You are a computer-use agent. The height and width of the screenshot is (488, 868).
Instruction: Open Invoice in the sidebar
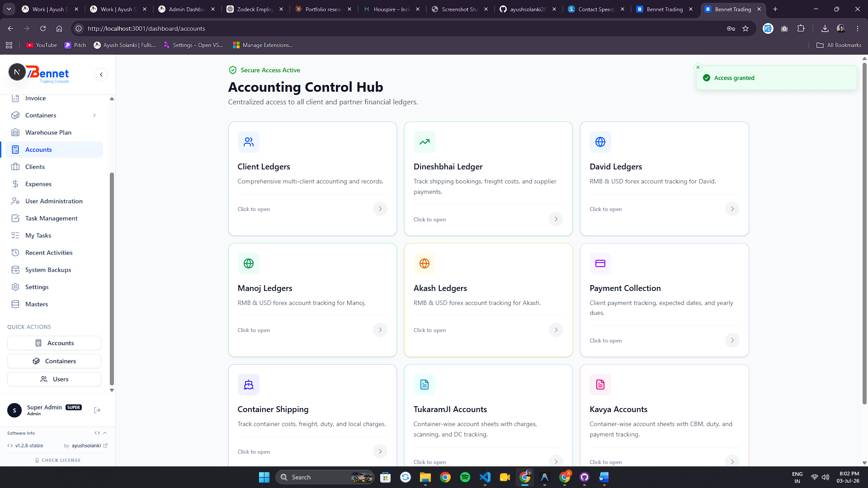pyautogui.click(x=54, y=98)
